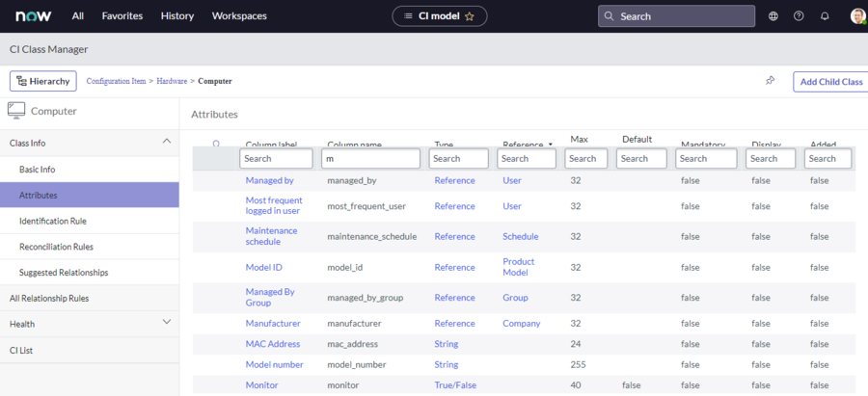Favorite the CI model star icon
This screenshot has height=396, width=868.
click(x=470, y=16)
